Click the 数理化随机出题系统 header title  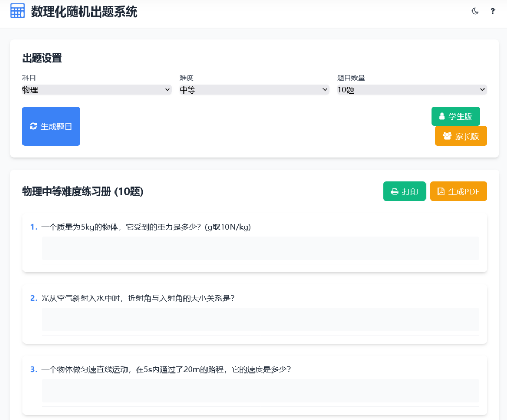[x=84, y=11]
